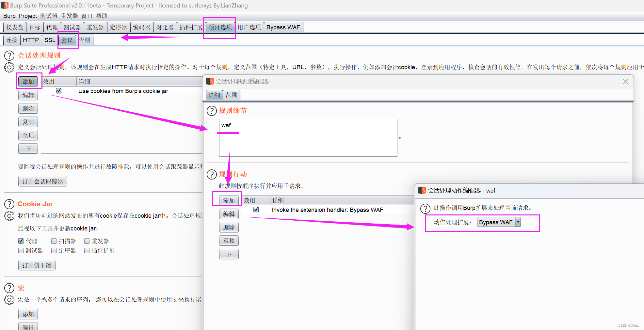The image size is (644, 330).
Task: Open the Burp menu
Action: pos(9,16)
